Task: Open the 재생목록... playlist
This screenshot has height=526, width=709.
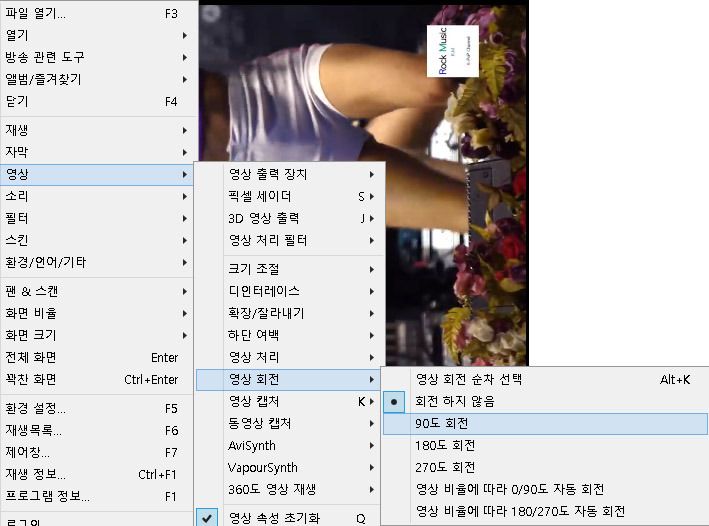Action: tap(97, 431)
